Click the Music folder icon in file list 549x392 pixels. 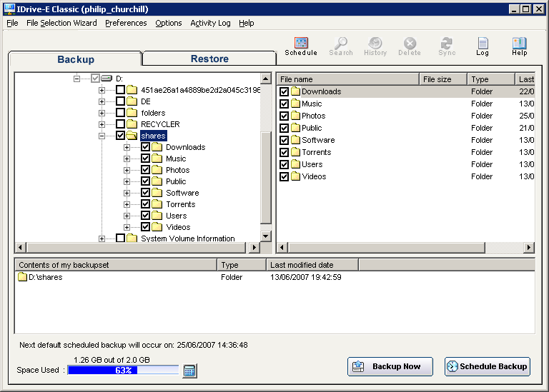point(296,104)
